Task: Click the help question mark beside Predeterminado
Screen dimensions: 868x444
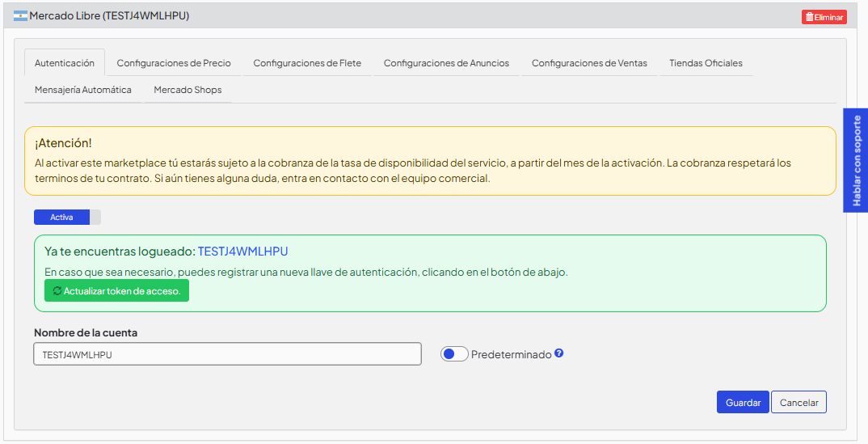Action: click(559, 353)
